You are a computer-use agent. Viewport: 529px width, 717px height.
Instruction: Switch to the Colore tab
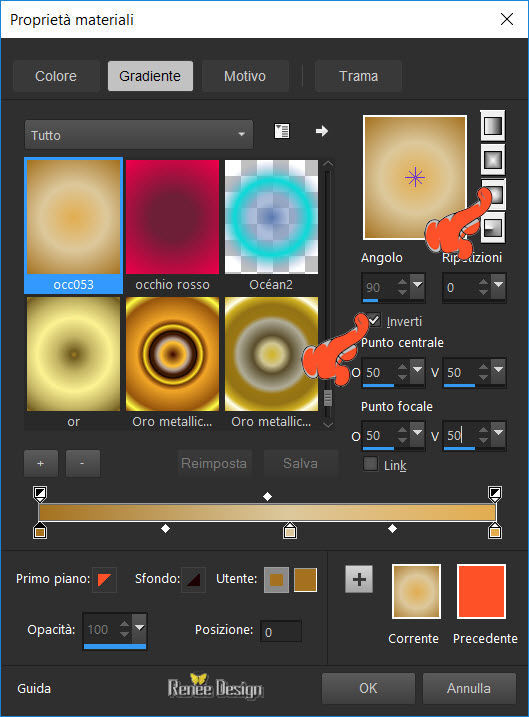pyautogui.click(x=56, y=76)
